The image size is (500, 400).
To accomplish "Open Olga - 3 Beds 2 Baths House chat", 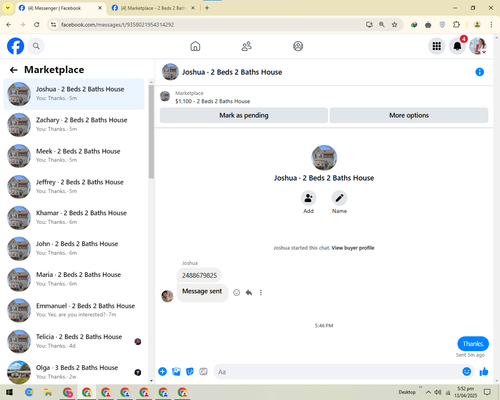I will pyautogui.click(x=74, y=372).
